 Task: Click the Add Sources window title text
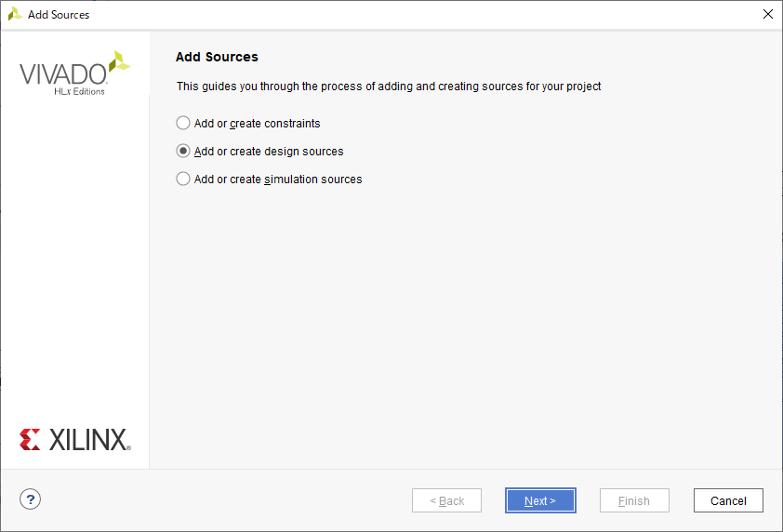pyautogui.click(x=59, y=15)
